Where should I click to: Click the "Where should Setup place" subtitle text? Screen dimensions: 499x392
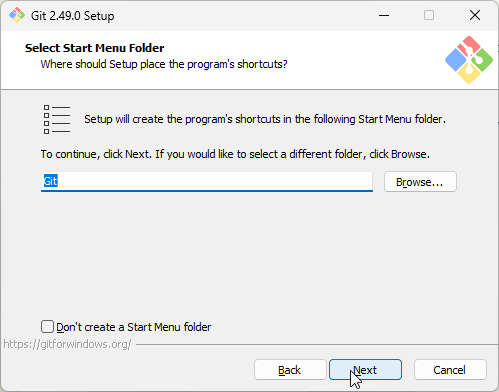(x=164, y=64)
